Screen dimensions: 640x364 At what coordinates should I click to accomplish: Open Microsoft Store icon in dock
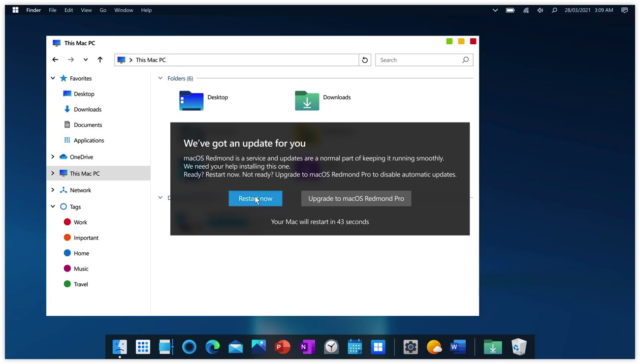click(378, 347)
